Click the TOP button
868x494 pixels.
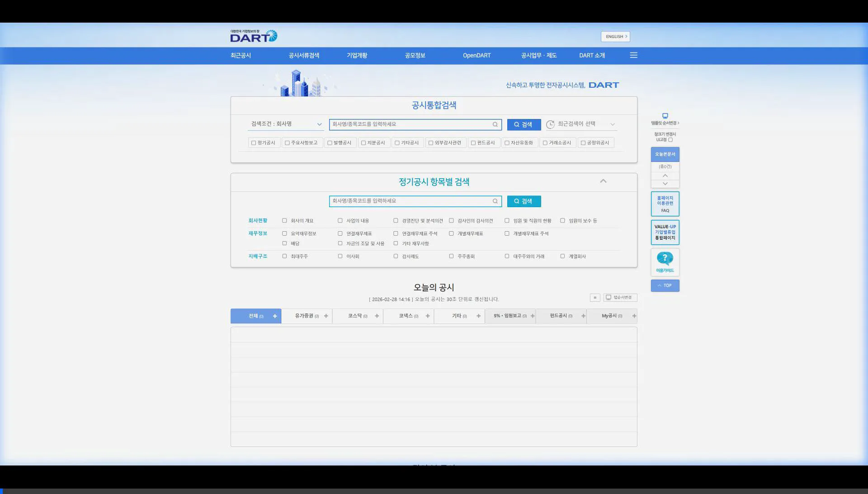pos(665,285)
